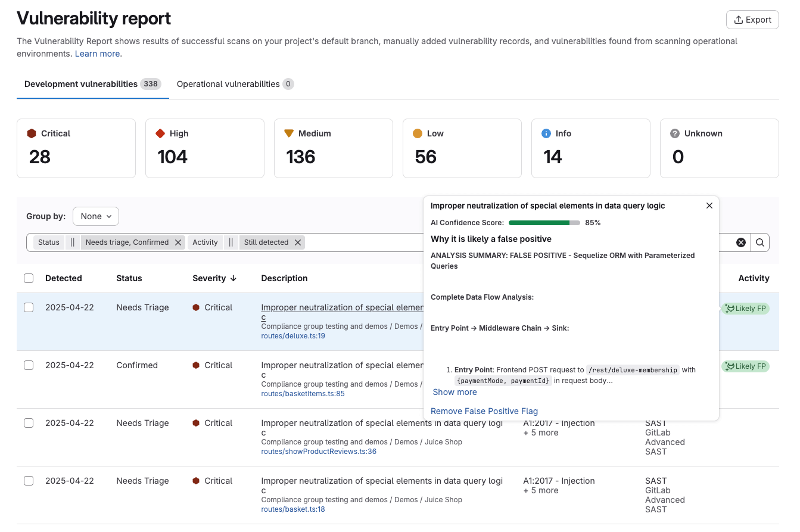Image resolution: width=800 pixels, height=532 pixels.
Task: Click the High severity diamond icon
Action: [x=160, y=133]
